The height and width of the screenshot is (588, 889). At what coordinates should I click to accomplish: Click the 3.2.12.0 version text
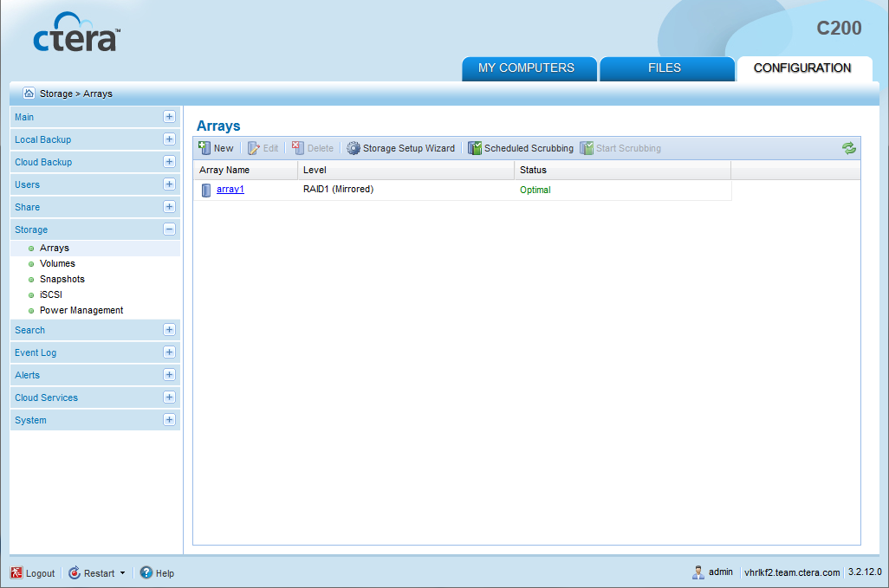coord(865,572)
